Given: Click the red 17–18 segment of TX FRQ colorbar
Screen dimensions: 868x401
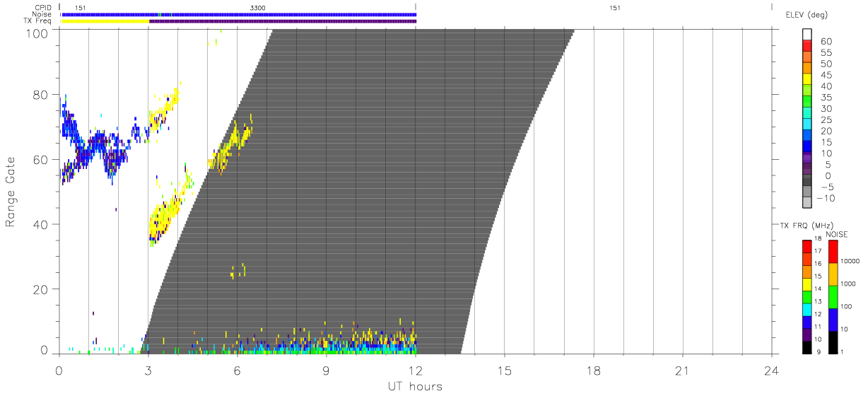Looking at the screenshot, I should [x=808, y=246].
